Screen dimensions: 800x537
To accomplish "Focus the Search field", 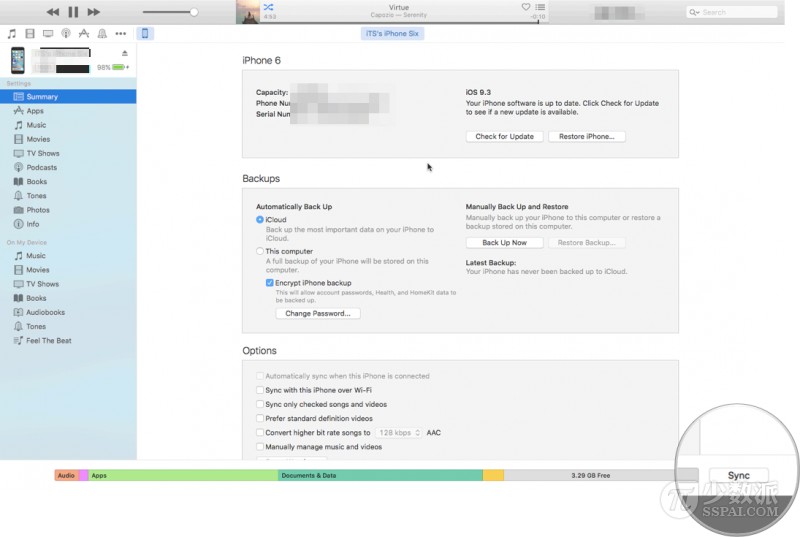I will point(732,12).
